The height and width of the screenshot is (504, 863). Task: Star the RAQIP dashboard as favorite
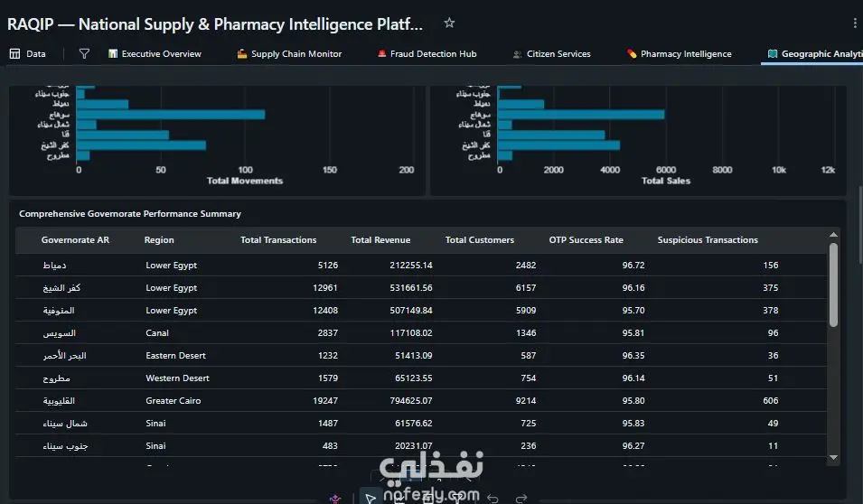[449, 23]
